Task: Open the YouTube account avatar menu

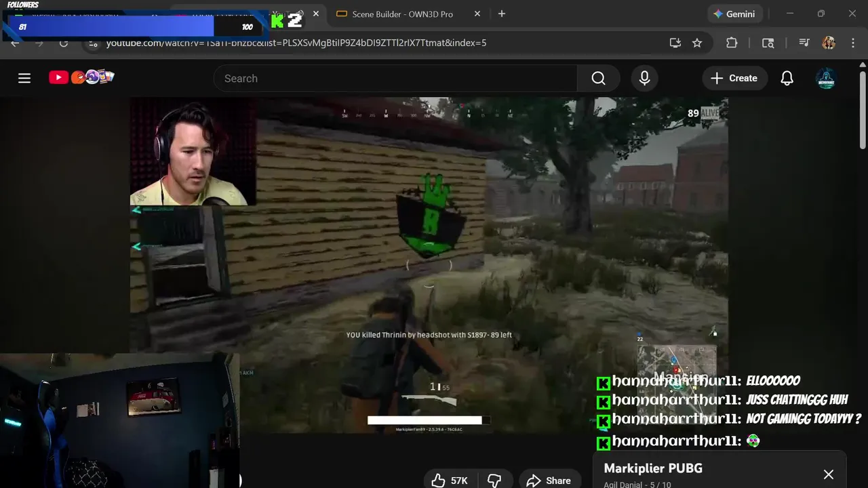Action: pyautogui.click(x=826, y=79)
